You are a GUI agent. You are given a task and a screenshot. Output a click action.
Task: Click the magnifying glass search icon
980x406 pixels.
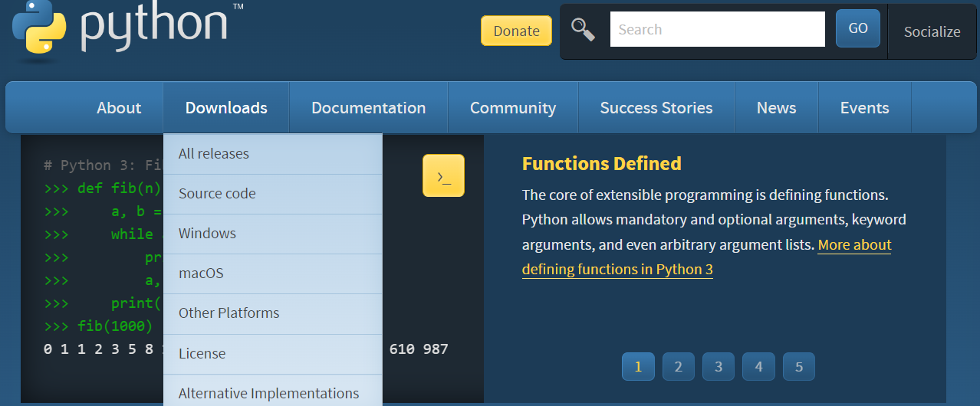584,30
